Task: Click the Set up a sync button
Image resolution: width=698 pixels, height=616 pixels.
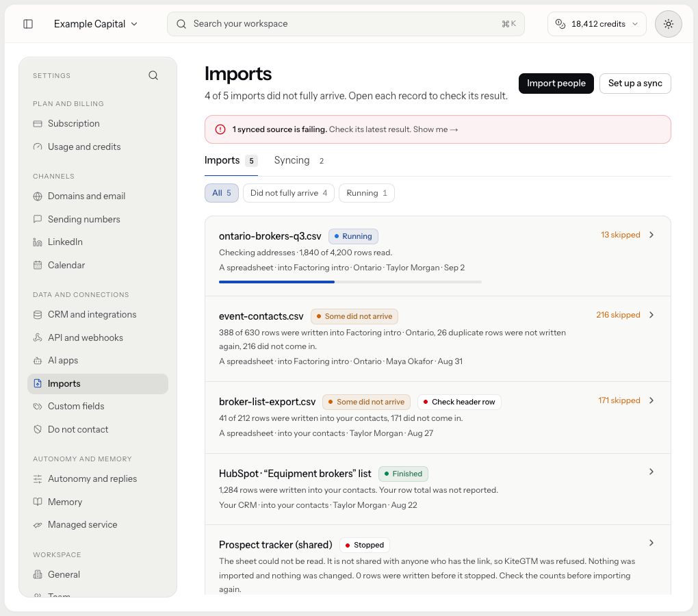Action: click(x=635, y=84)
